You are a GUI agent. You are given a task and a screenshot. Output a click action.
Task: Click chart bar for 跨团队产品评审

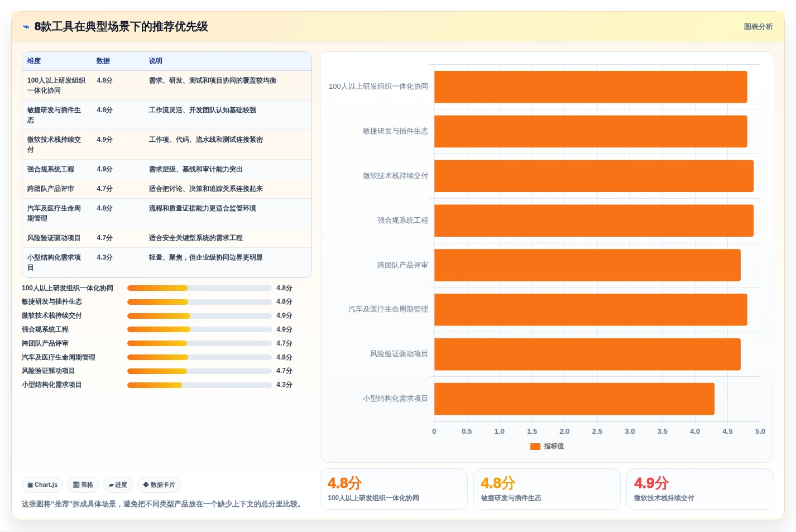[x=587, y=265]
